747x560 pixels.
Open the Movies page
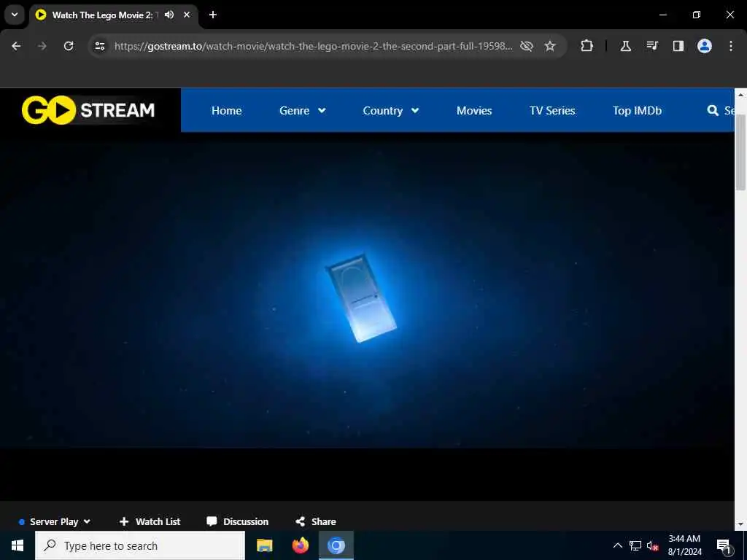(474, 111)
